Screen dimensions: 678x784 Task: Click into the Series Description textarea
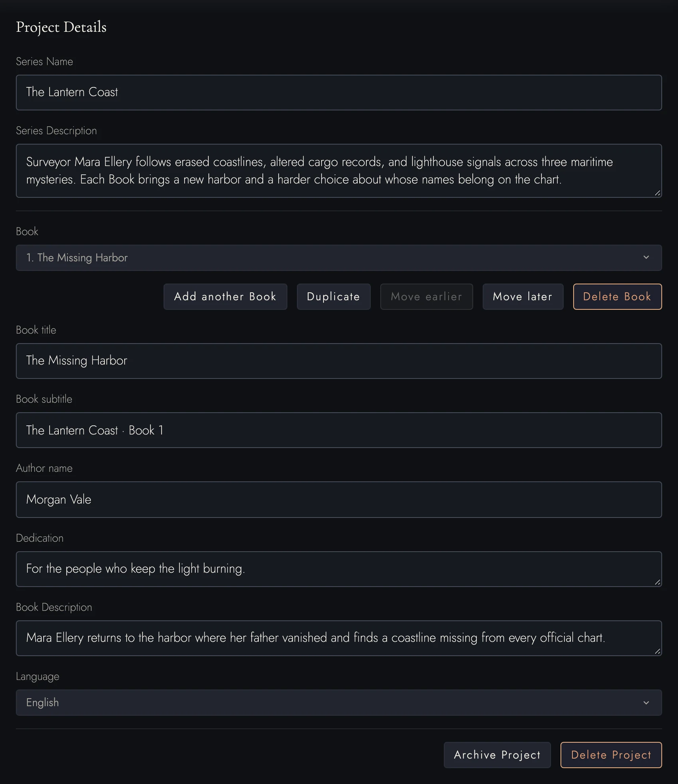pos(339,171)
